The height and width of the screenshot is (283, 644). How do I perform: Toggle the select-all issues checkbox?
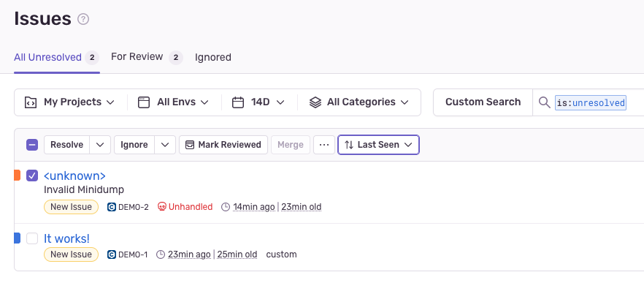pyautogui.click(x=32, y=145)
